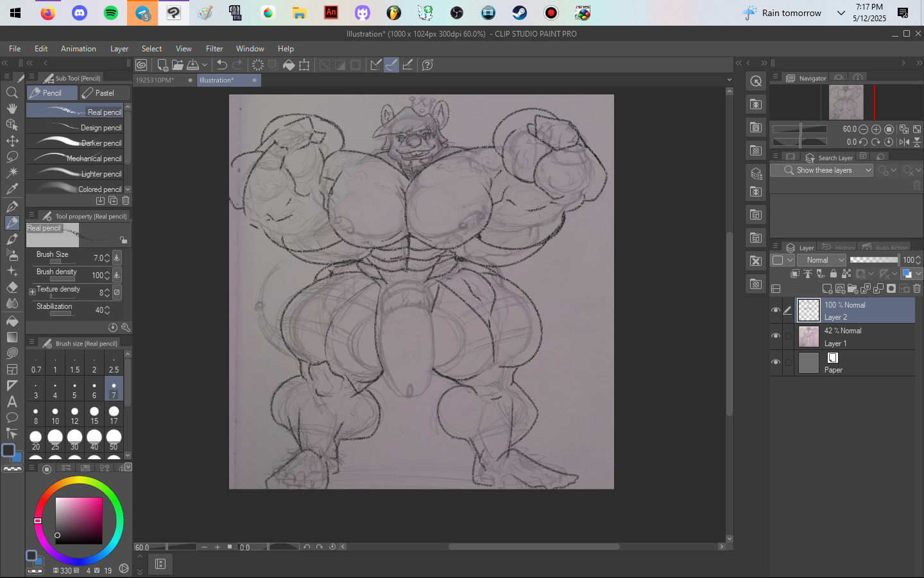Select the Eyedropper tool

click(12, 189)
